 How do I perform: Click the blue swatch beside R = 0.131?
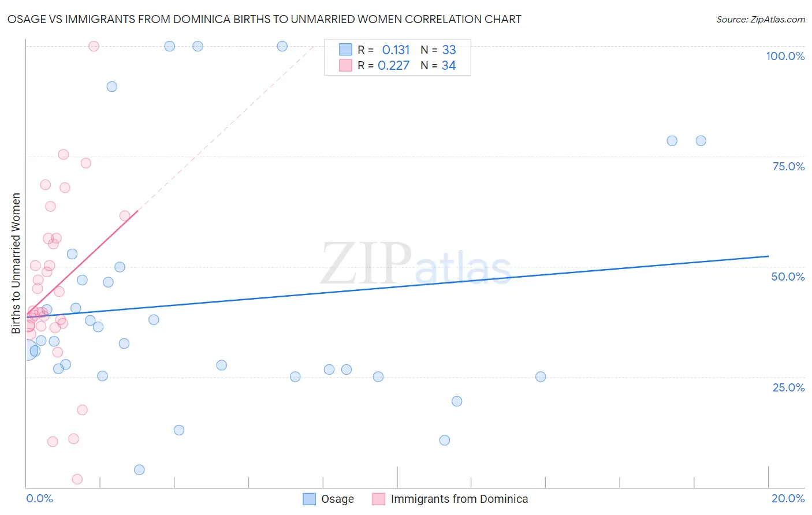click(345, 50)
